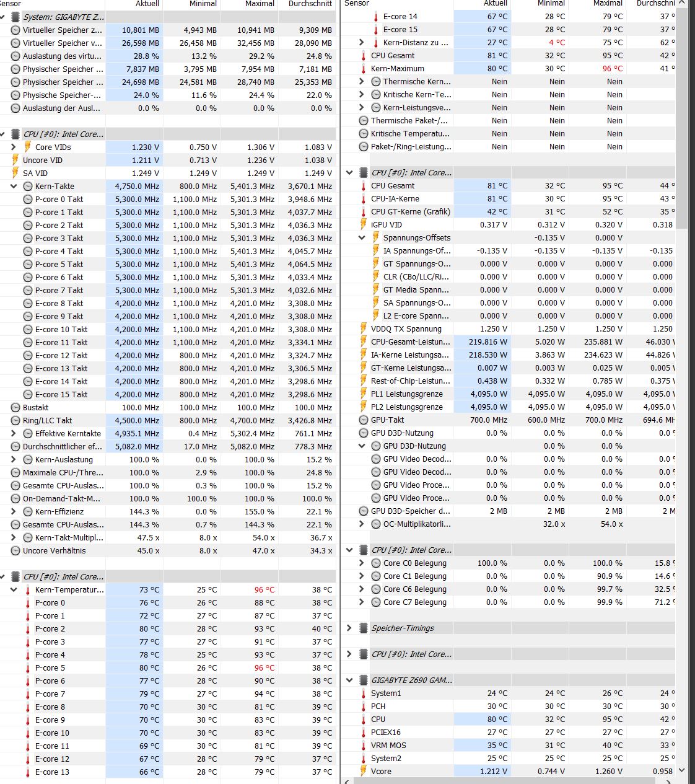Screen dimensions: 695x784
Task: Collapse the Kern-Temperaturen tree
Action: 14,589
